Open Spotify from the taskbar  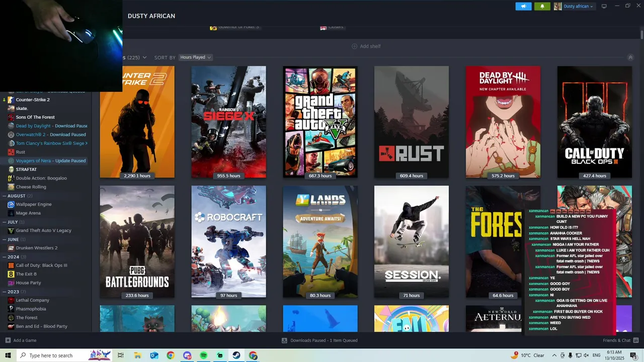204,355
